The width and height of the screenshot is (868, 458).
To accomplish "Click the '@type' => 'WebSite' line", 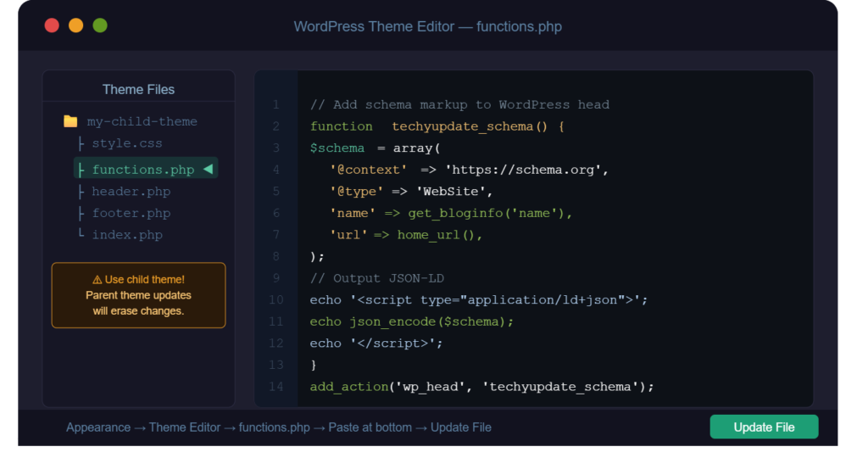I will pyautogui.click(x=411, y=192).
